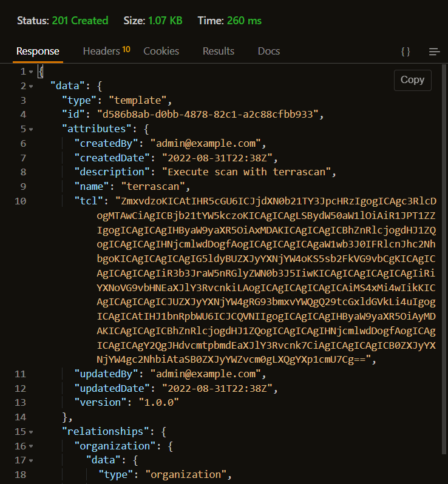
Task: Go to the Response tab
Action: (x=38, y=51)
